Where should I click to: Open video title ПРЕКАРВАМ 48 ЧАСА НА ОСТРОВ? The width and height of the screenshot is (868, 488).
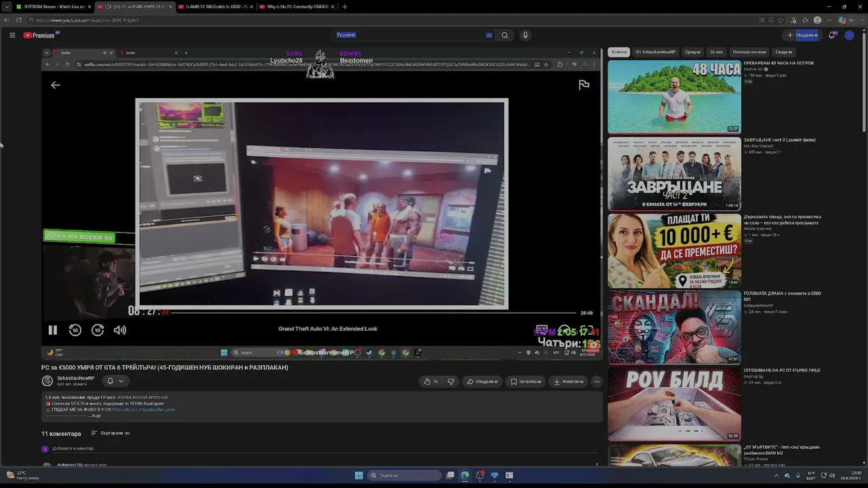778,63
